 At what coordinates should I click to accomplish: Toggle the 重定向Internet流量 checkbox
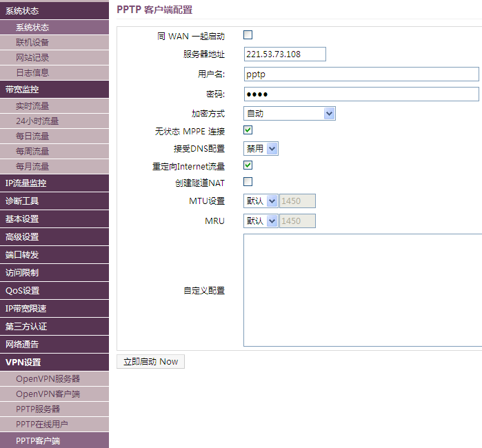[x=248, y=165]
